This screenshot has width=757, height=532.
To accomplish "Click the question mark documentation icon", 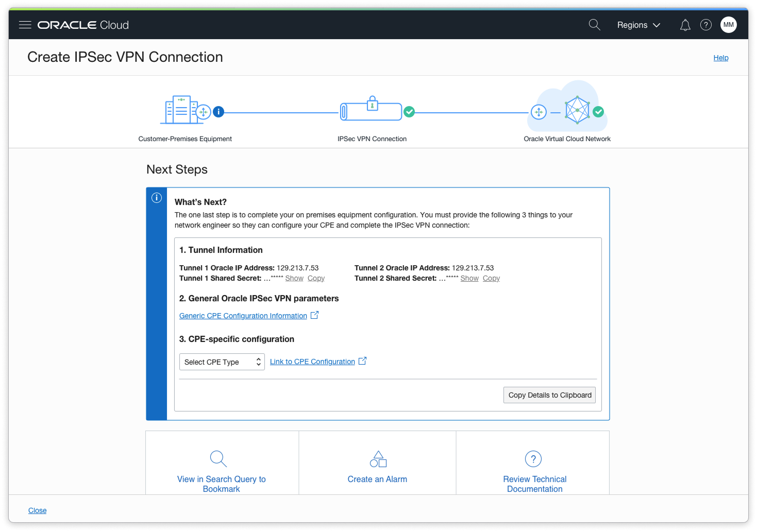I will (533, 459).
